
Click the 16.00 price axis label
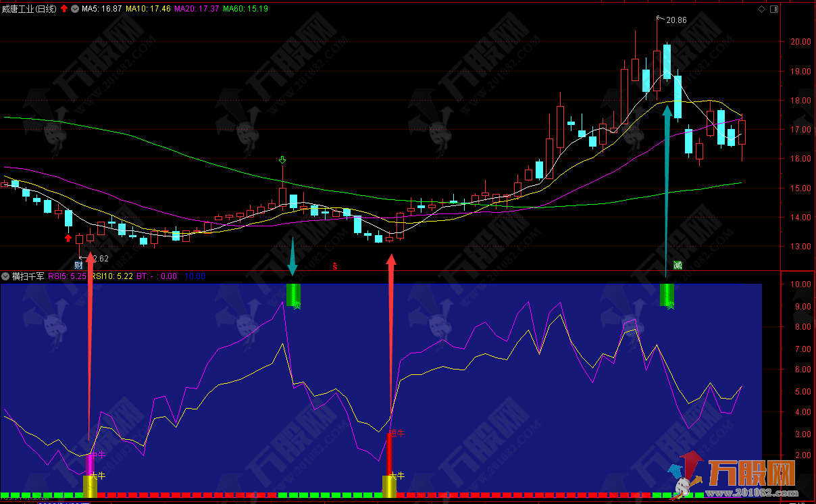[801, 159]
